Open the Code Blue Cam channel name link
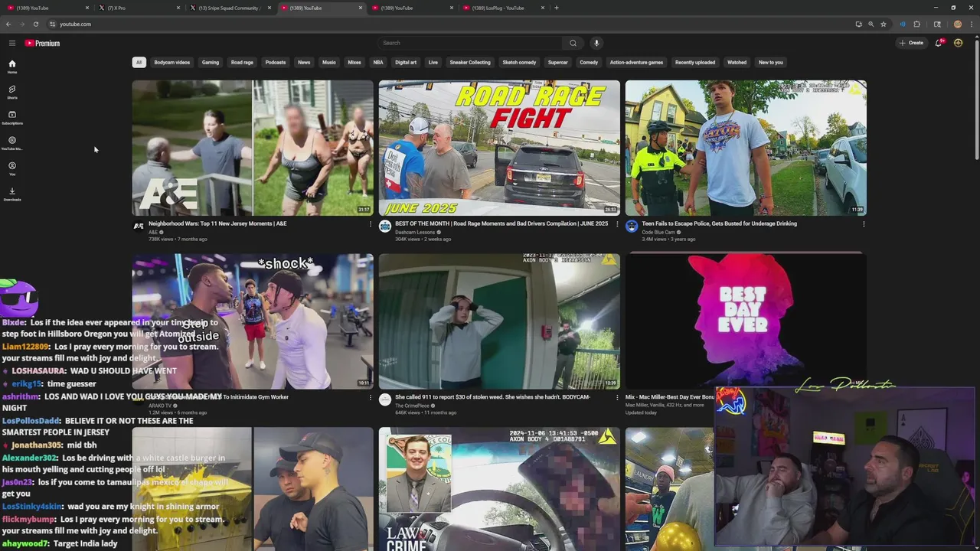Viewport: 980px width, 551px height. tap(658, 232)
